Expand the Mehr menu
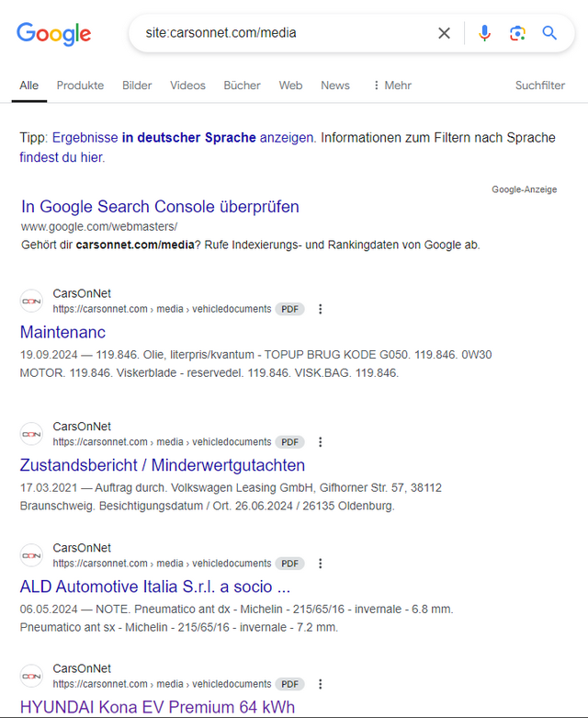 (x=392, y=85)
